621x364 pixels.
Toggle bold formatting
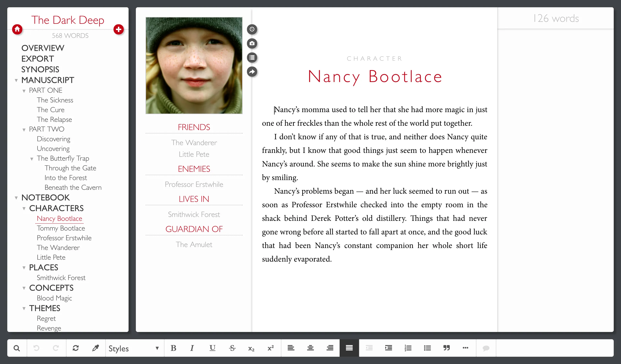(x=173, y=348)
